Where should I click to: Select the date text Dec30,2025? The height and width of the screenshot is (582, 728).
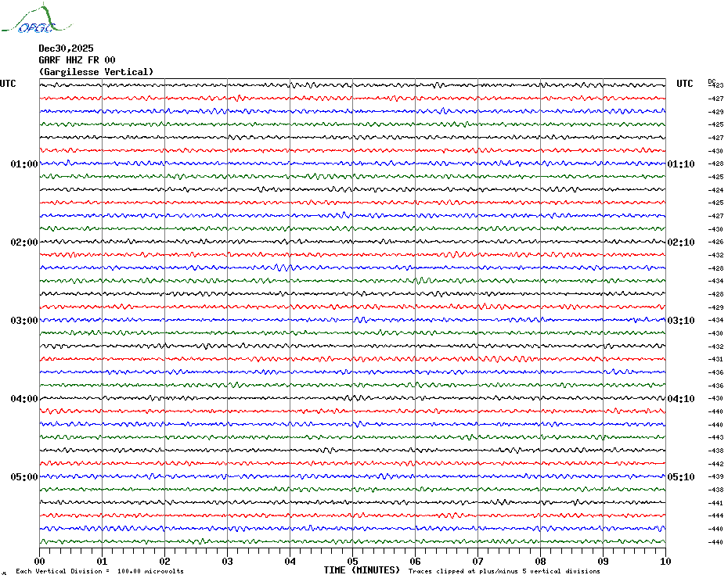click(66, 48)
